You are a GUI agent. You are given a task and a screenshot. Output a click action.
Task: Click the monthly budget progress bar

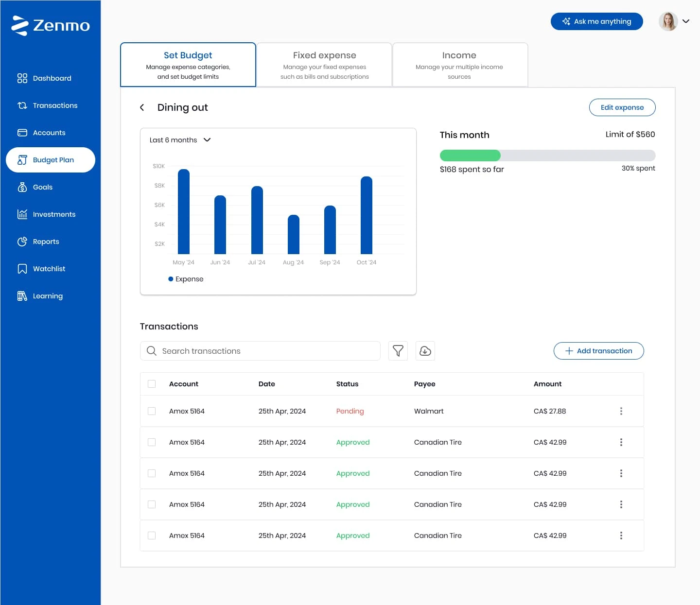(547, 156)
